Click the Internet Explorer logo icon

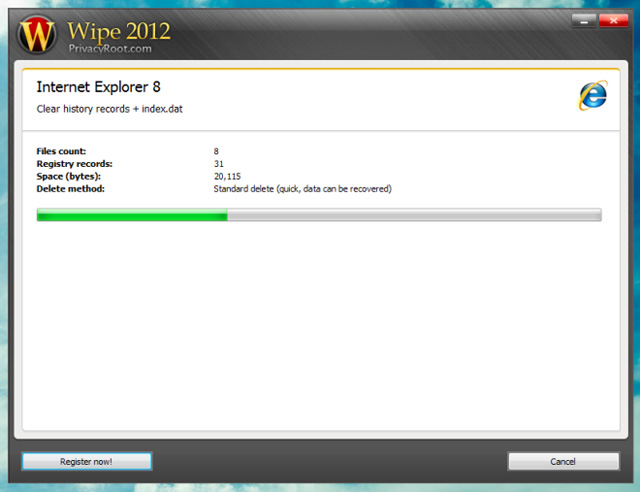[593, 96]
